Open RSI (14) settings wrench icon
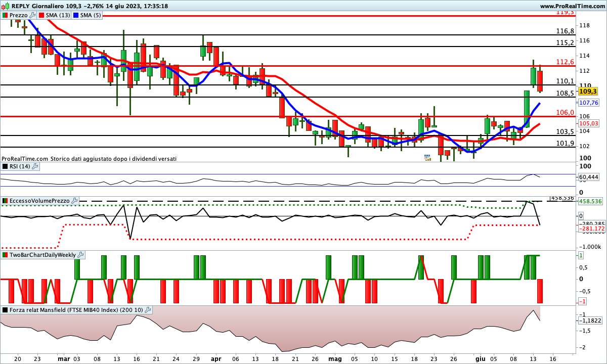This screenshot has width=607, height=364. point(35,166)
